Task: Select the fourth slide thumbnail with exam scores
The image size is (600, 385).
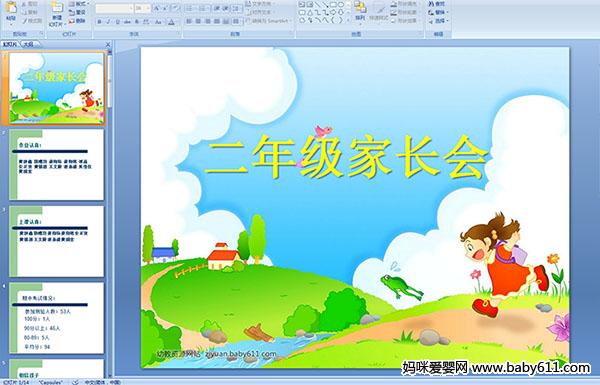Action: coord(57,318)
